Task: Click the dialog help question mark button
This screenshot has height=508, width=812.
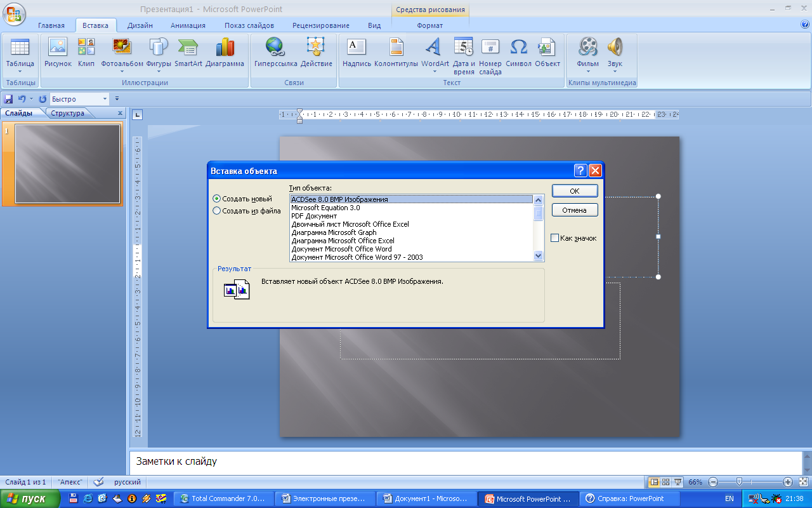Action: (x=580, y=171)
